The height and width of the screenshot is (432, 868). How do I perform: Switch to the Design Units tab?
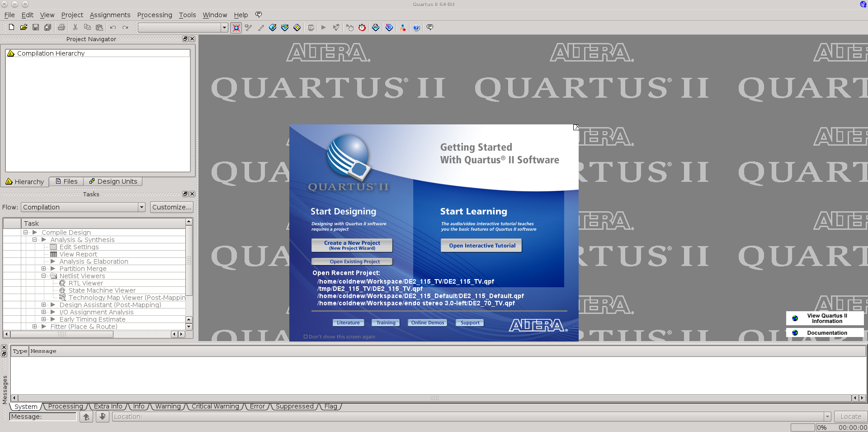[113, 181]
